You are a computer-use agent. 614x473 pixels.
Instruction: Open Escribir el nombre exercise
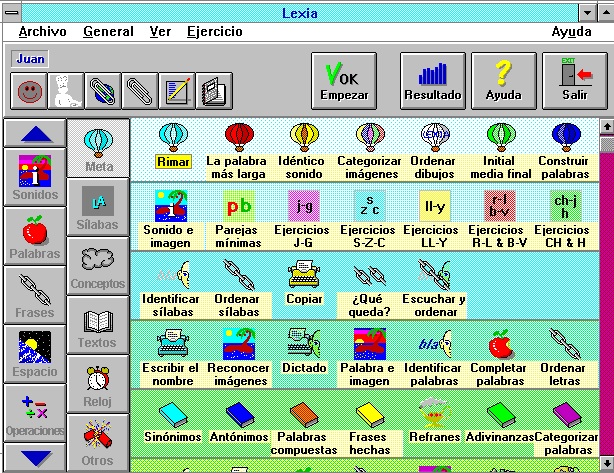pyautogui.click(x=172, y=358)
